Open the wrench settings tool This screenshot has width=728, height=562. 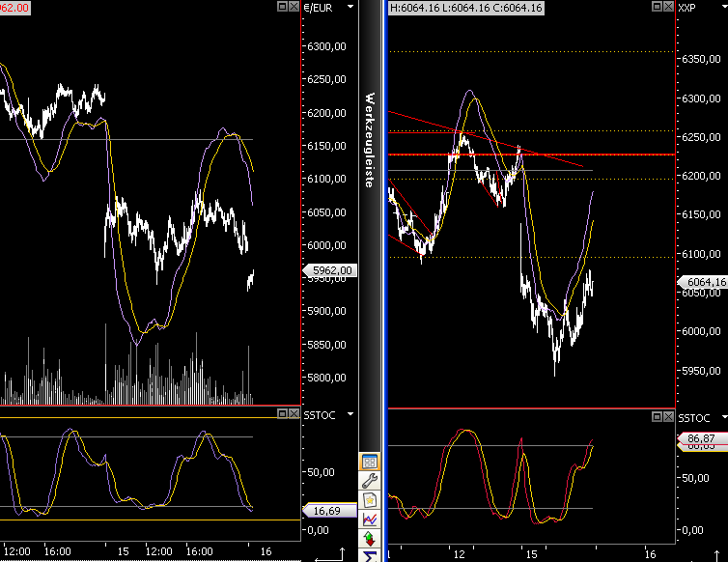pos(370,481)
